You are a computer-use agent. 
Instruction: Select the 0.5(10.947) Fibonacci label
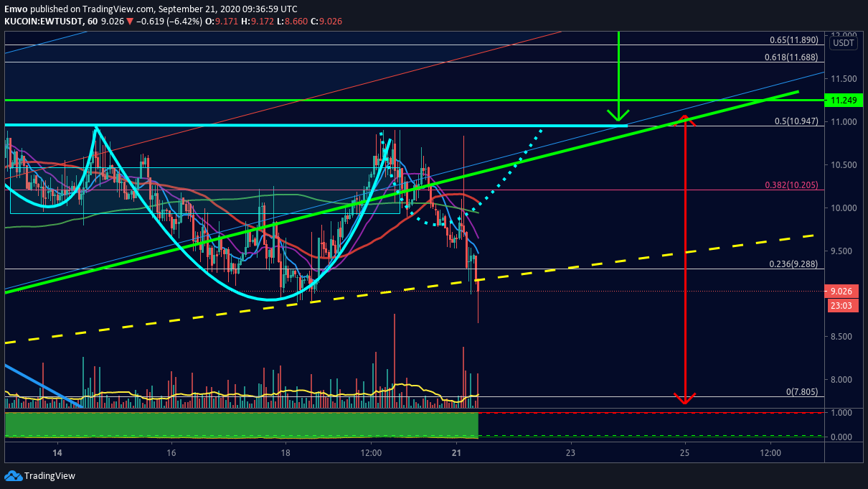point(796,121)
